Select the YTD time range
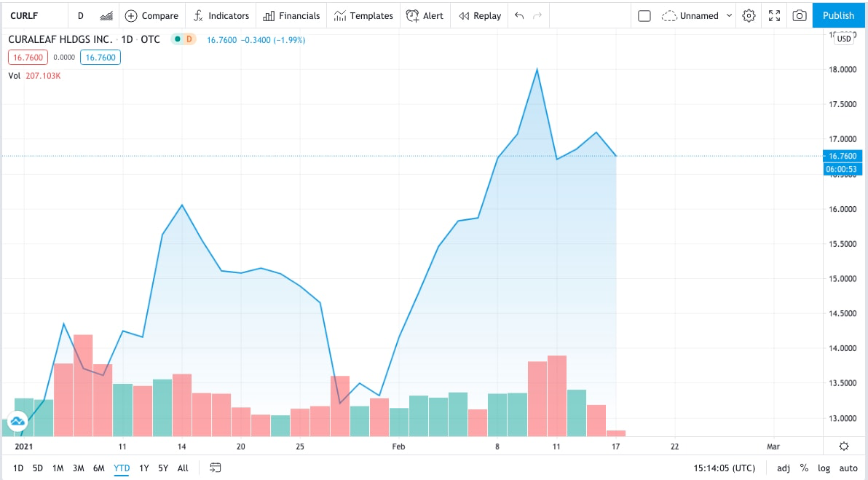868x480 pixels. (122, 468)
